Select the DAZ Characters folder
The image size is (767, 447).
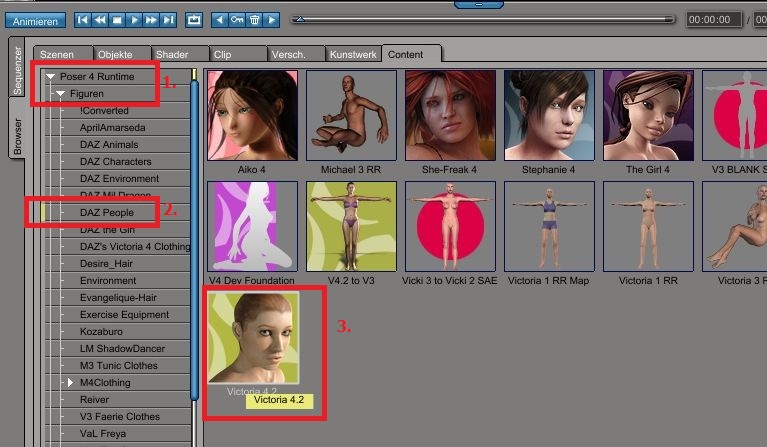click(115, 161)
